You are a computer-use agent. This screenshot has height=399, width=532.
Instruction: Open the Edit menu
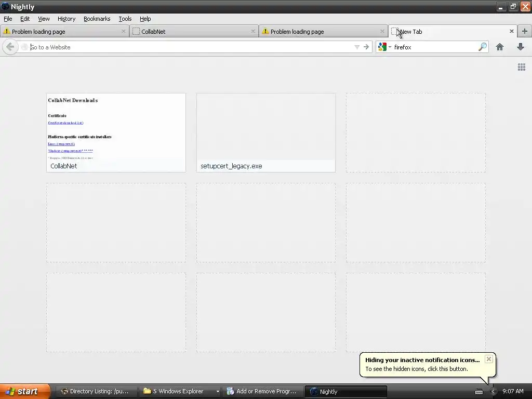tap(25, 19)
